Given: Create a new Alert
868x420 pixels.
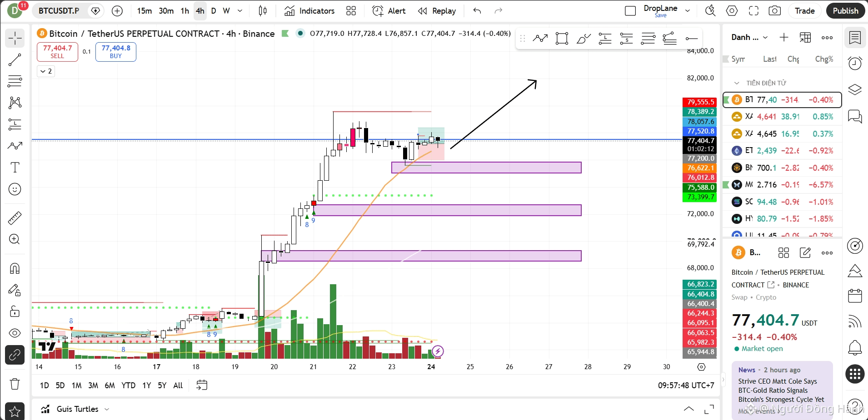Looking at the screenshot, I should 389,11.
